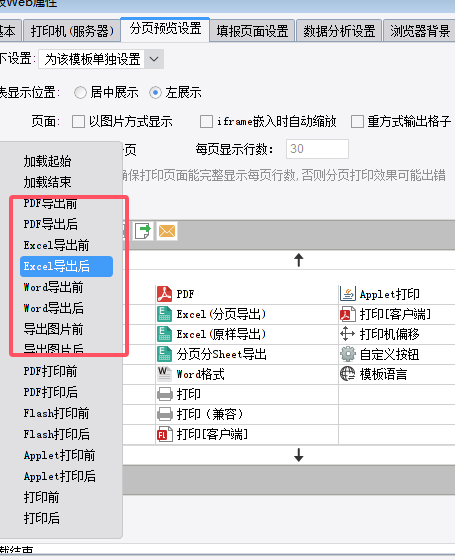This screenshot has width=455, height=560.
Task: Toggle iframe嵌入时自动缩放 checkbox
Action: coord(206,121)
